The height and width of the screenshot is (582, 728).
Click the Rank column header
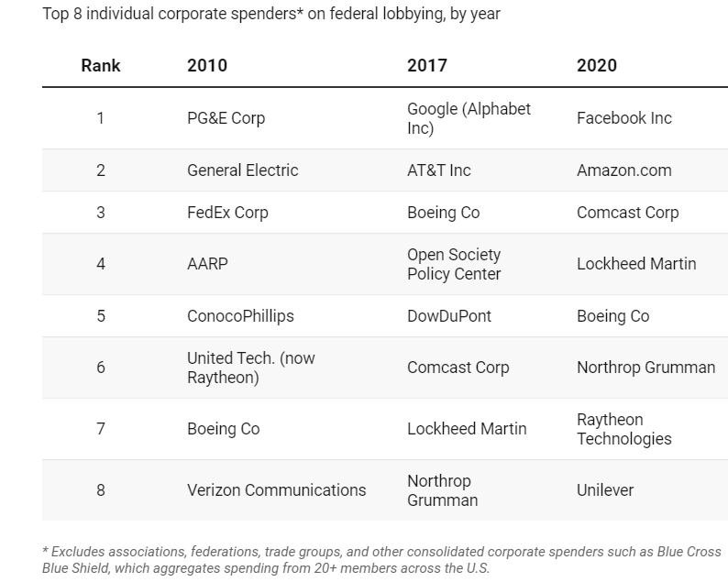pyautogui.click(x=100, y=65)
